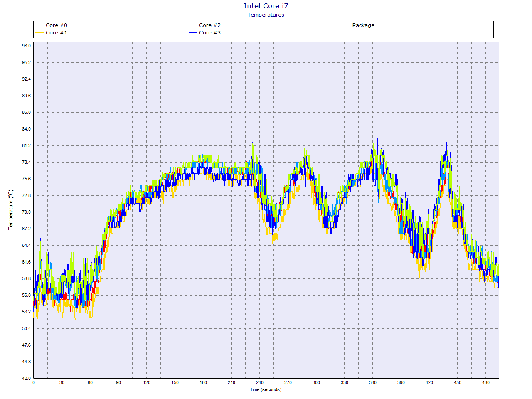Click the 420 time axis tick

click(x=429, y=382)
